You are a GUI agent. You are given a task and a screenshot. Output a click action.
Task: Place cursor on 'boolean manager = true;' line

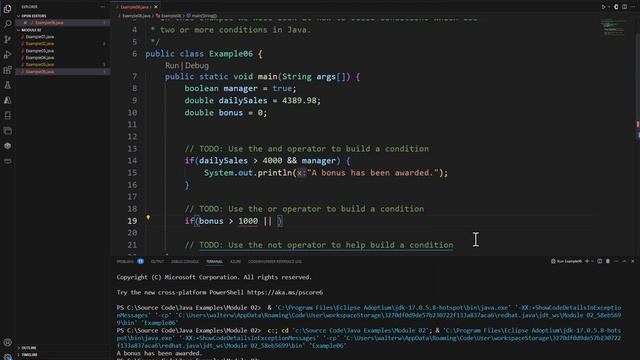(240, 89)
